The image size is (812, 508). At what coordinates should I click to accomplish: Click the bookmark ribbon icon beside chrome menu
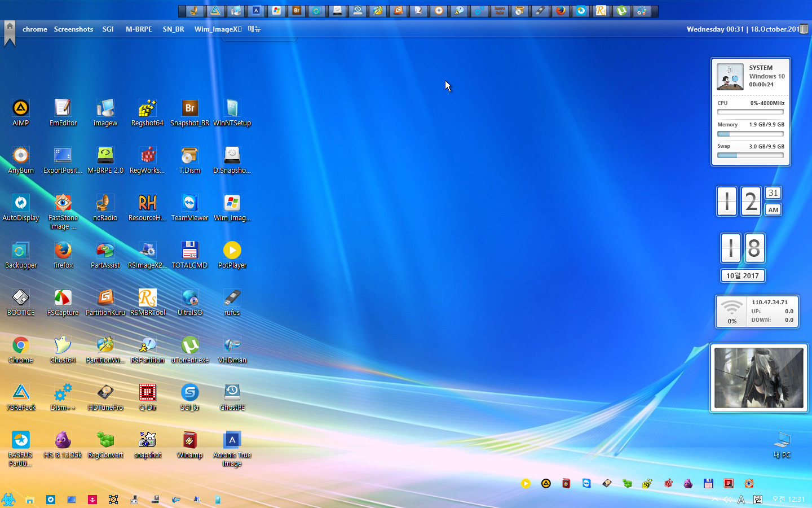(x=10, y=33)
